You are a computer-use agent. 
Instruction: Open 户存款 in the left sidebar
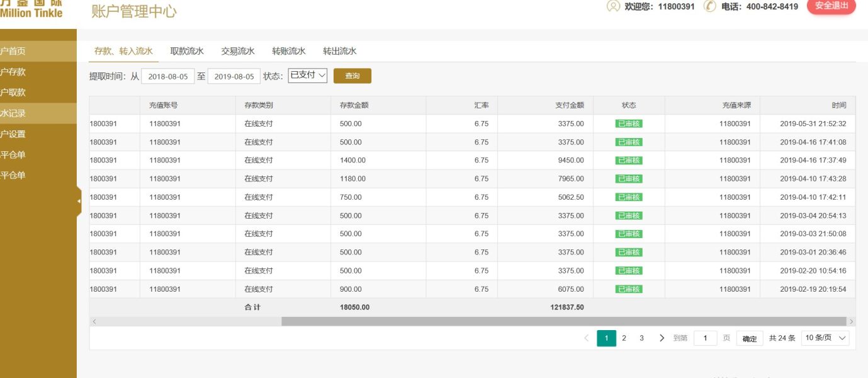[14, 72]
